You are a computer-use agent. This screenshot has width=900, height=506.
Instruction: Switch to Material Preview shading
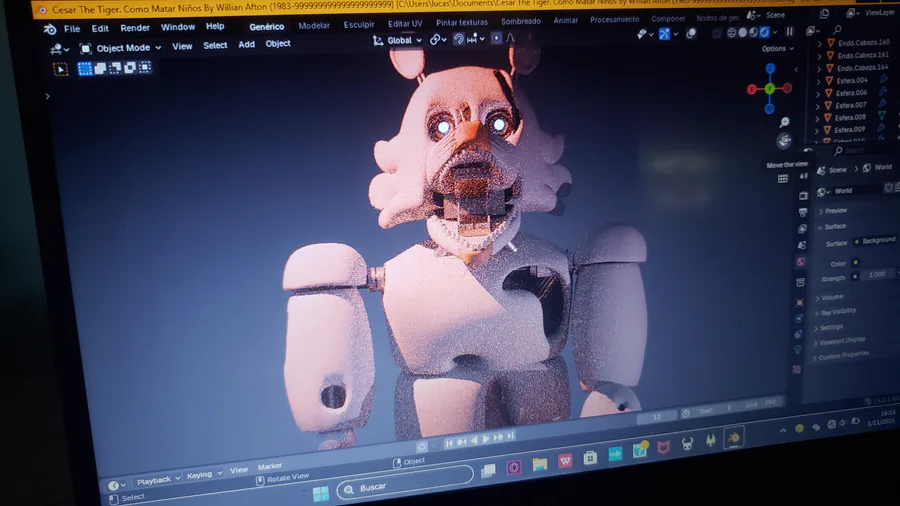(753, 32)
